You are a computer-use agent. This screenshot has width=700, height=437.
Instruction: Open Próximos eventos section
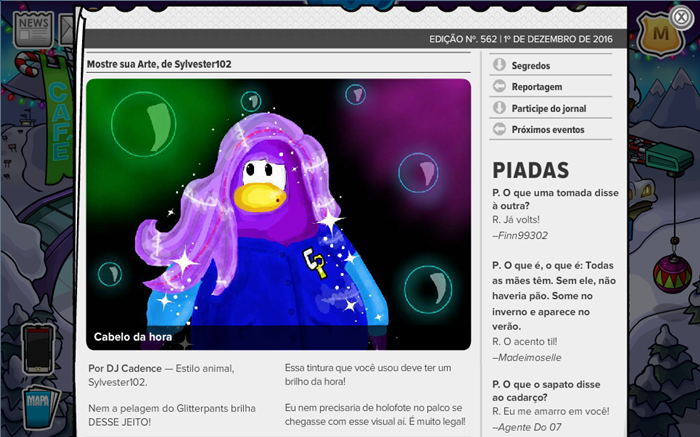(x=548, y=129)
